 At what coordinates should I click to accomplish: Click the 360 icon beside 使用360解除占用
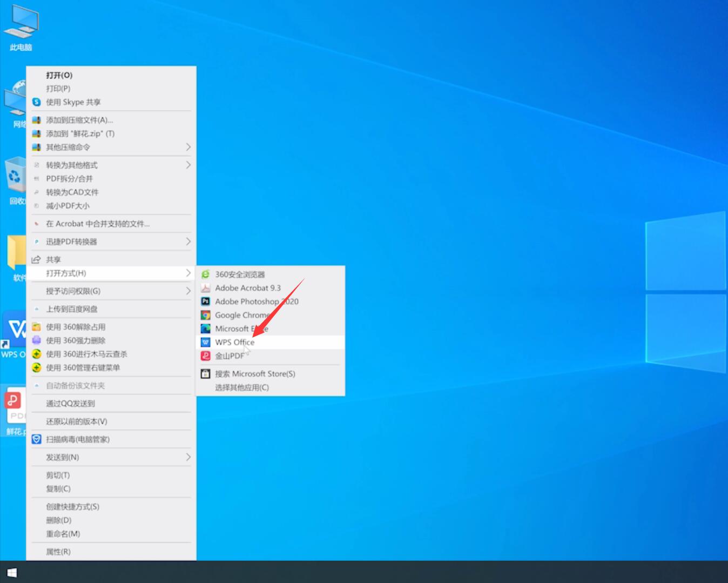click(x=36, y=327)
